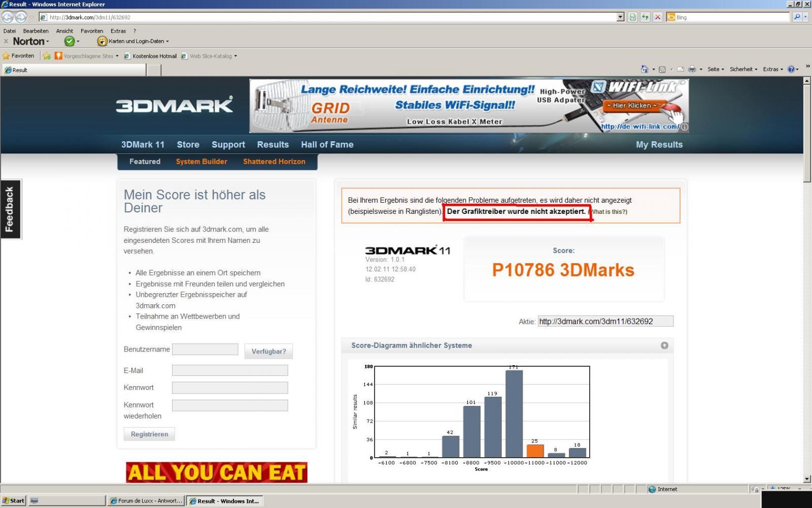Click the RSS feeds icon
Image resolution: width=812 pixels, height=508 pixels.
662,69
